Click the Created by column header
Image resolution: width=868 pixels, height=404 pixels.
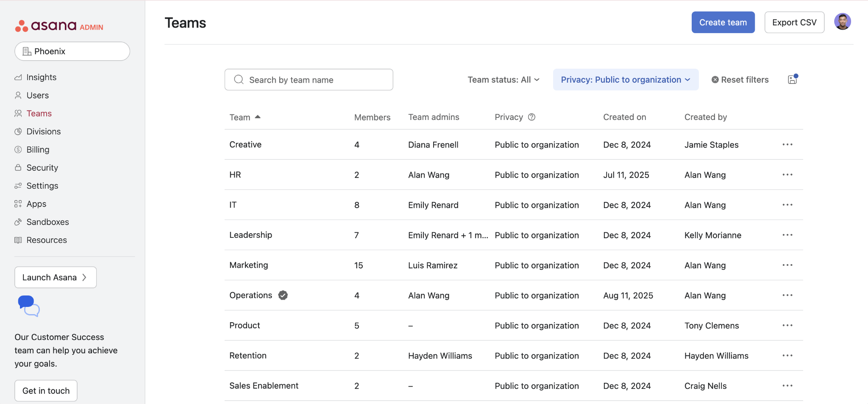(706, 117)
